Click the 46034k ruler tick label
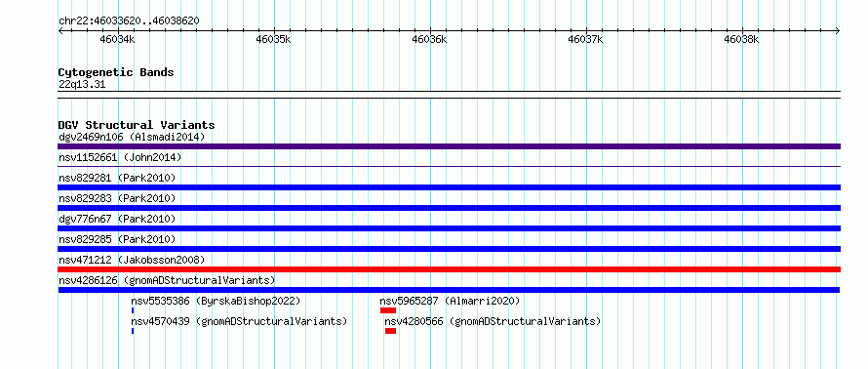The height and width of the screenshot is (369, 868). click(x=117, y=40)
